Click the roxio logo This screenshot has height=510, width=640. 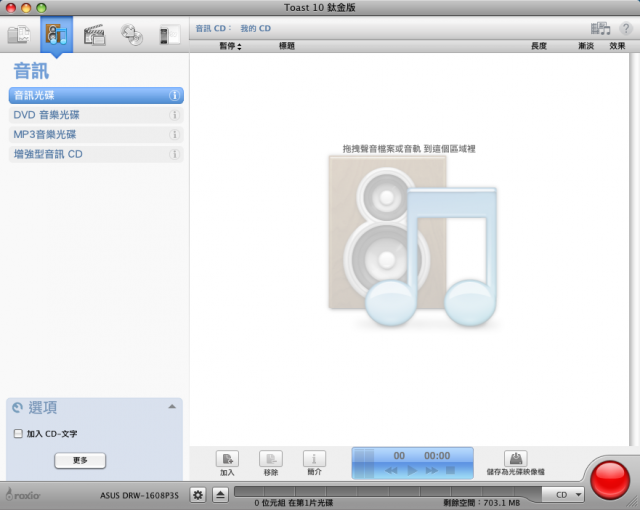pos(23,494)
